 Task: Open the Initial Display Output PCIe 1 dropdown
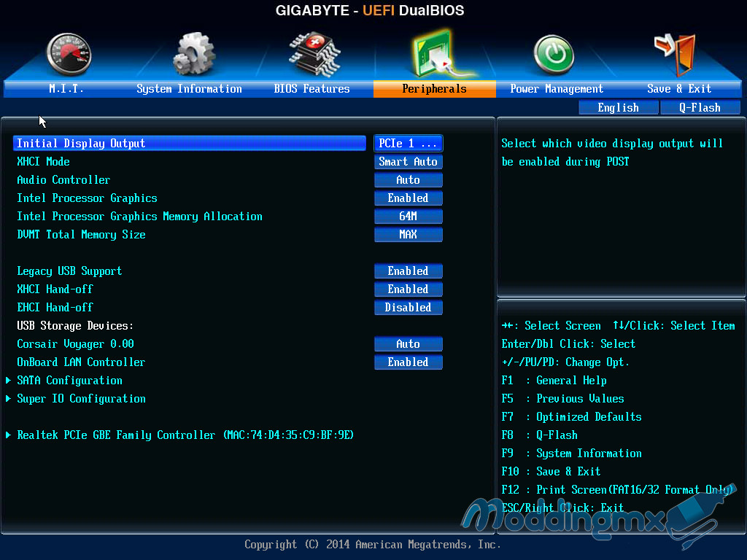[409, 144]
